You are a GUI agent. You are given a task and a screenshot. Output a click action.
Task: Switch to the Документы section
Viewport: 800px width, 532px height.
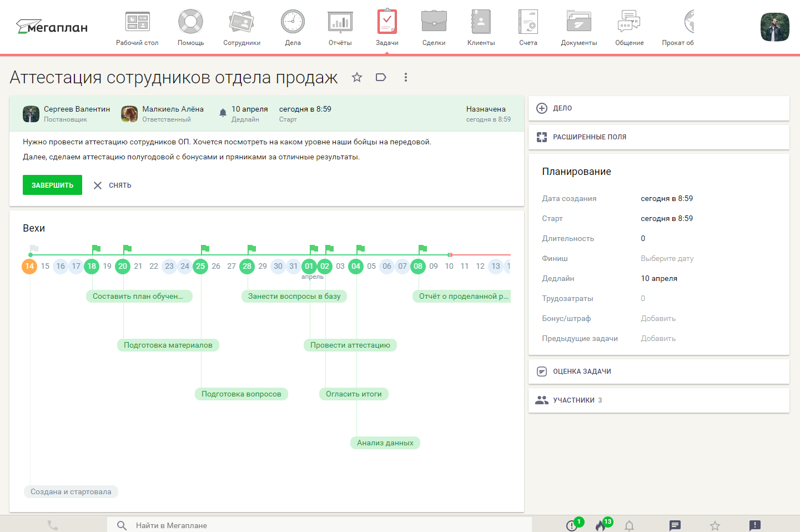578,28
